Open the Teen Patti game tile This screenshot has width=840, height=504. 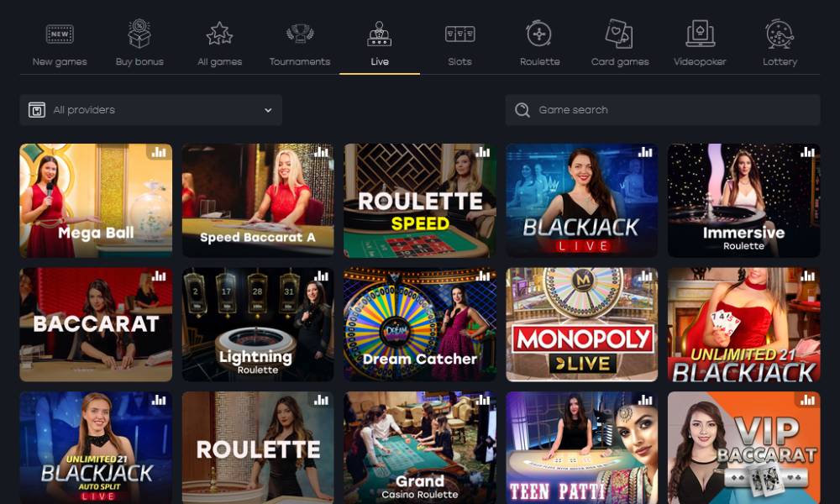click(x=582, y=448)
